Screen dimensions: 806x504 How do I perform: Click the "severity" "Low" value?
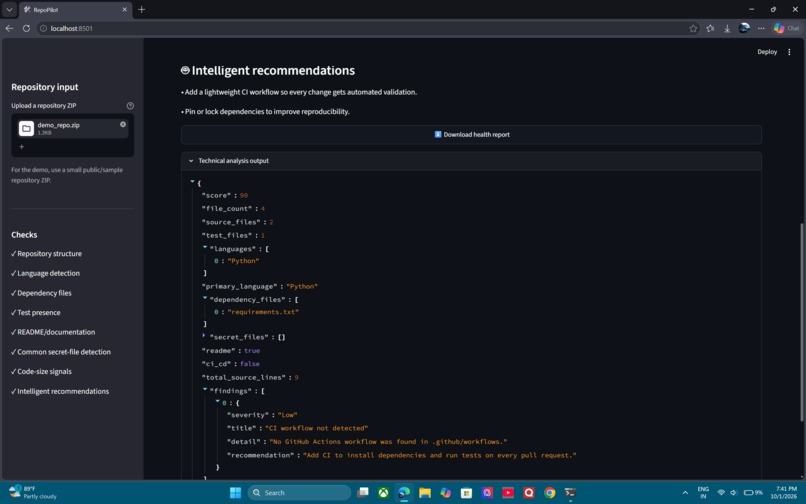pyautogui.click(x=287, y=415)
